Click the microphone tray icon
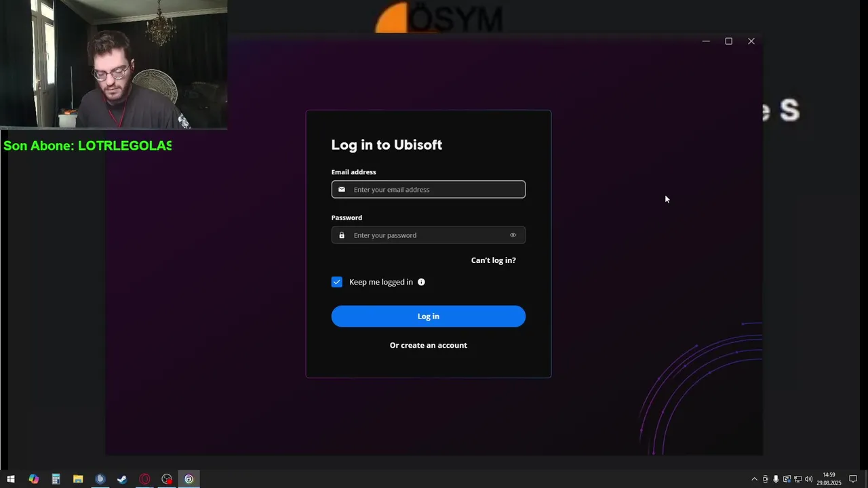Viewport: 868px width, 488px height. click(776, 479)
